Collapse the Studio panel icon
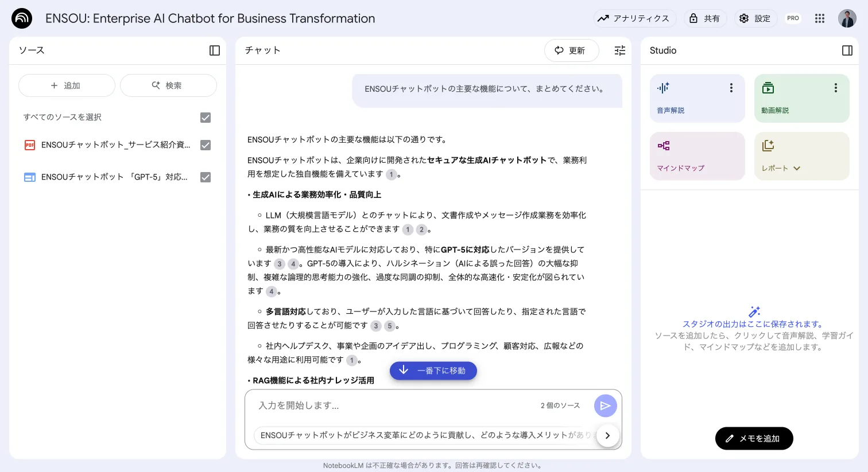The height and width of the screenshot is (472, 868). click(x=847, y=50)
